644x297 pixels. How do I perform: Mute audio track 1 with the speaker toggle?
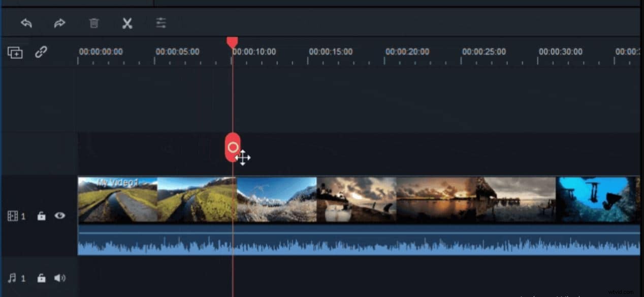[x=60, y=278]
